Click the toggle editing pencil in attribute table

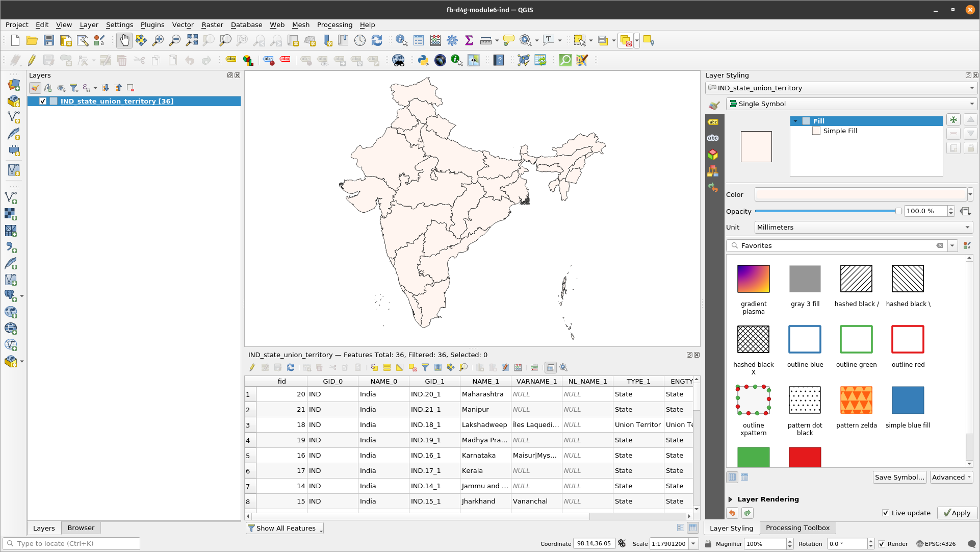[x=252, y=367]
